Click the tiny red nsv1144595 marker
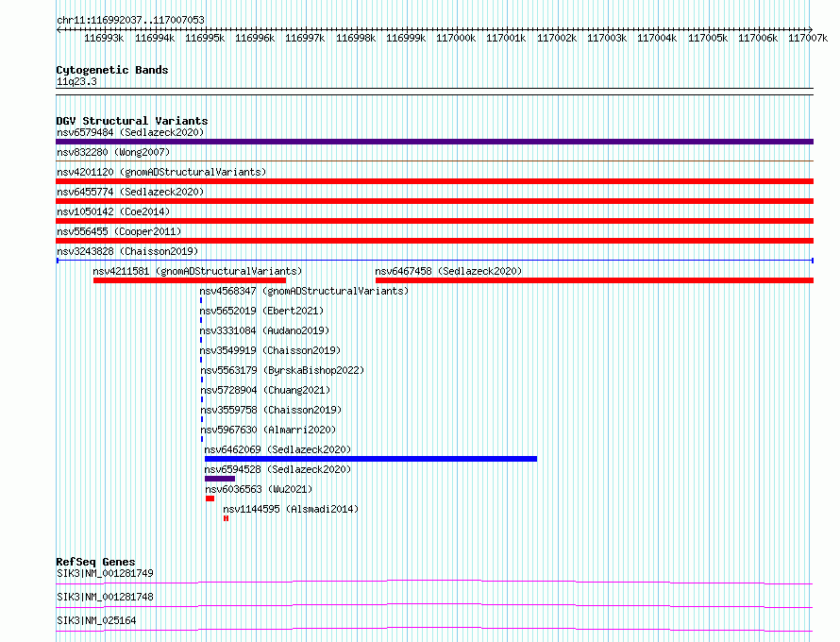This screenshot has height=642, width=840. point(227,518)
